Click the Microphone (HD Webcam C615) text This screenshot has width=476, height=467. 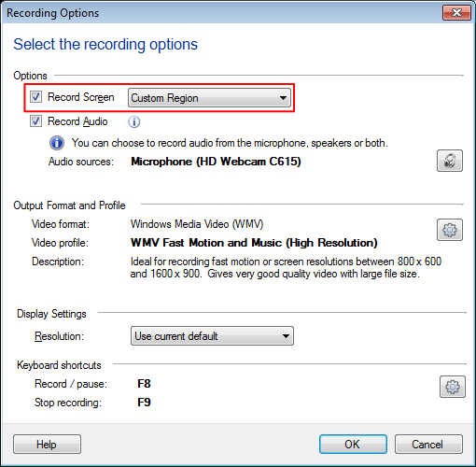point(216,162)
